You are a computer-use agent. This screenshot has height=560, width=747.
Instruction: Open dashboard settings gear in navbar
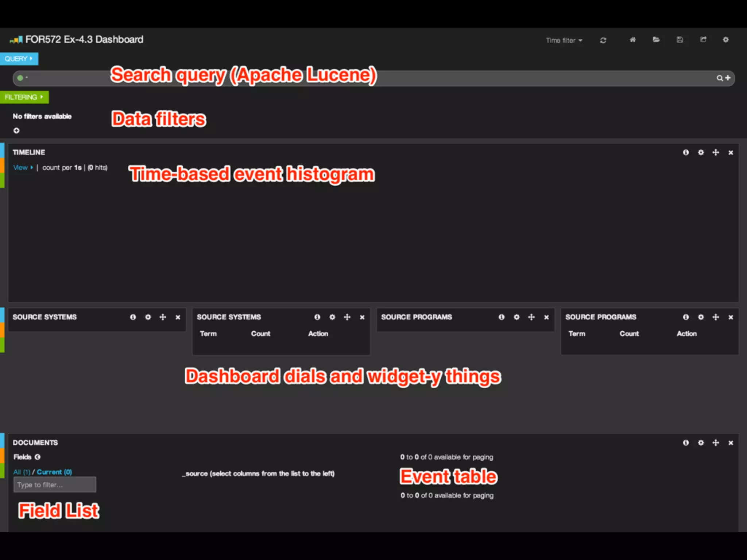pos(725,40)
